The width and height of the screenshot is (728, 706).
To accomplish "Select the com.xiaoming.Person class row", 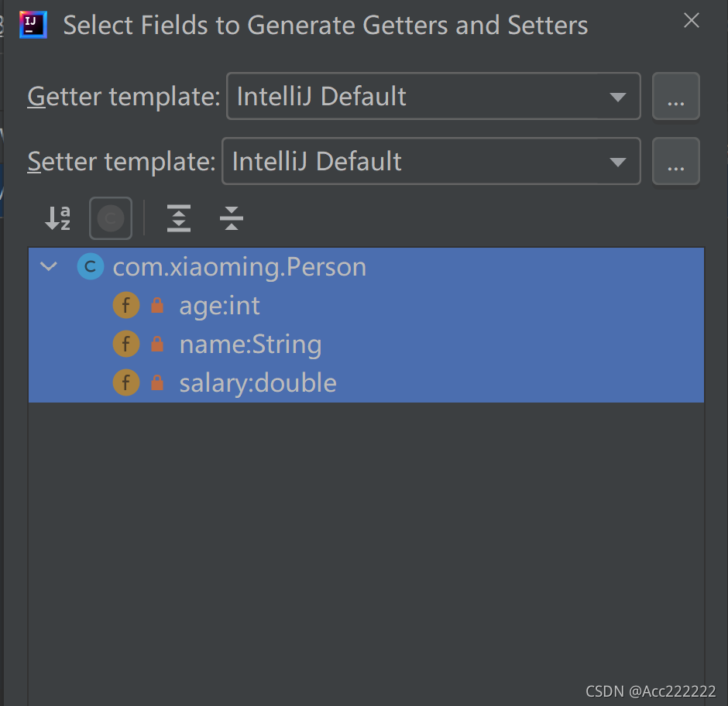I will click(366, 267).
